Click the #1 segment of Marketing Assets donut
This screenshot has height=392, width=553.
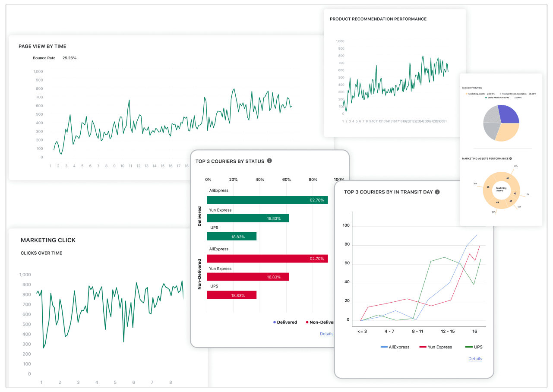[x=508, y=178]
